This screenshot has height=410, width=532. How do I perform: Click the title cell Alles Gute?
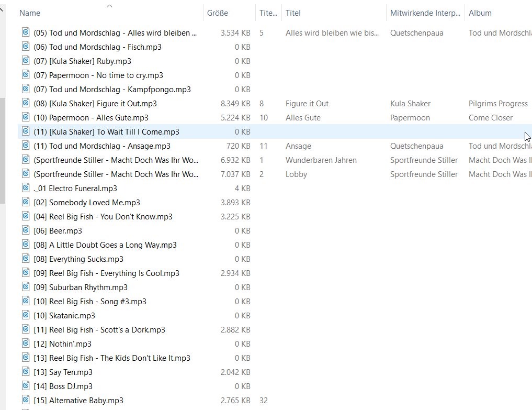point(303,118)
